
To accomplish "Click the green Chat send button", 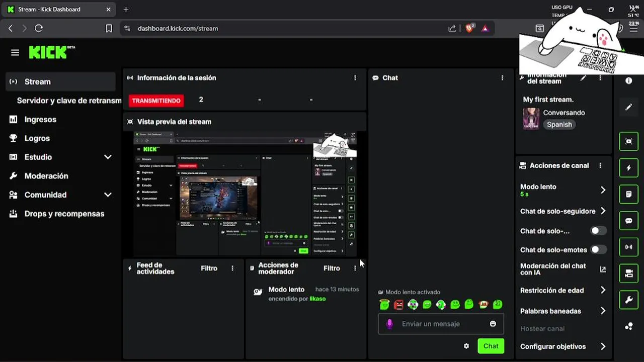I will click(491, 346).
